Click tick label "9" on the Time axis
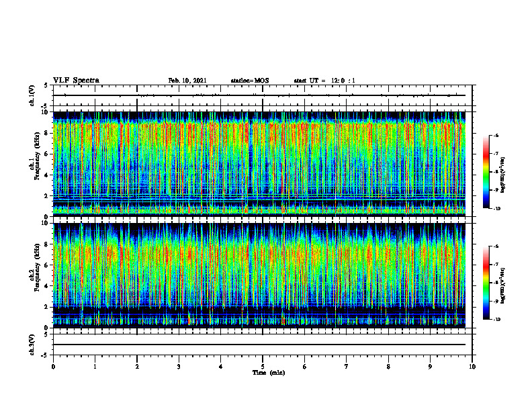532x411 pixels. tap(430, 367)
